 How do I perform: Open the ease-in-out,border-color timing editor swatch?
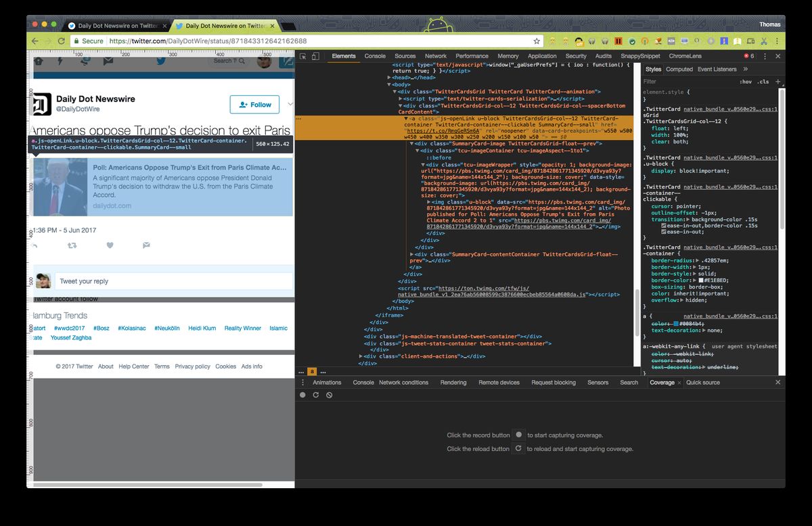point(664,225)
